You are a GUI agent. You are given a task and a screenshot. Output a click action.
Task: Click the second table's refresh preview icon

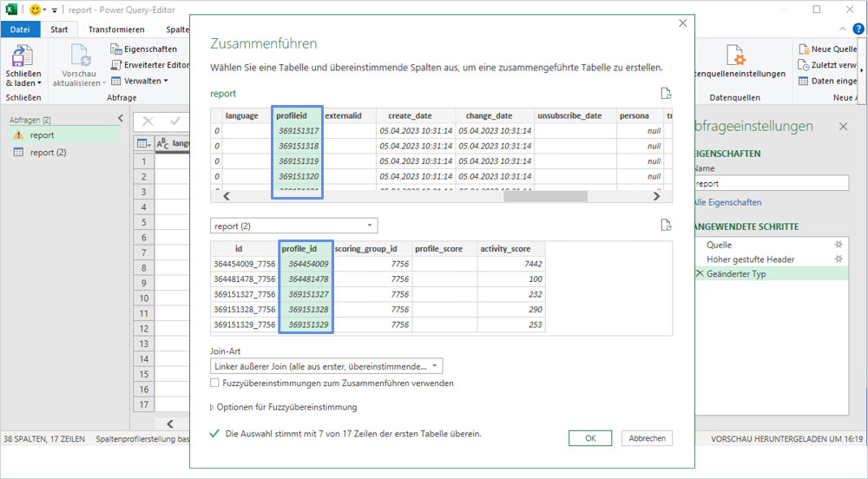pos(666,225)
